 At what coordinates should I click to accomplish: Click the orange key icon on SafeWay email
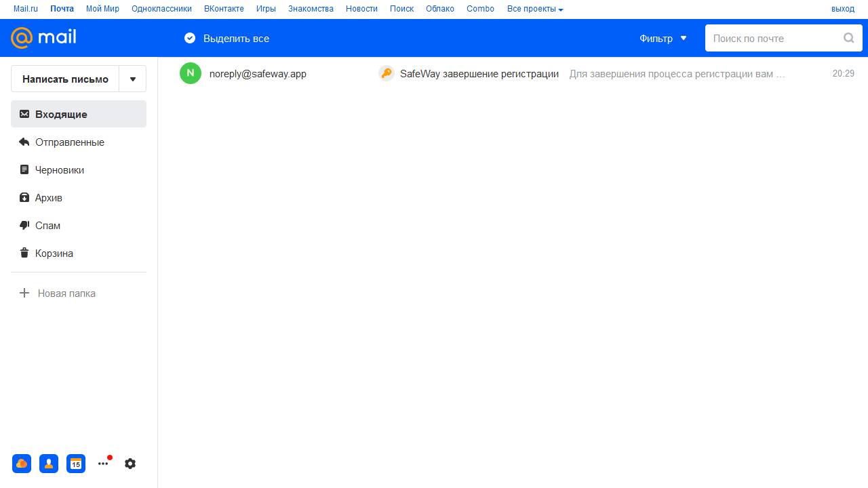click(x=386, y=74)
